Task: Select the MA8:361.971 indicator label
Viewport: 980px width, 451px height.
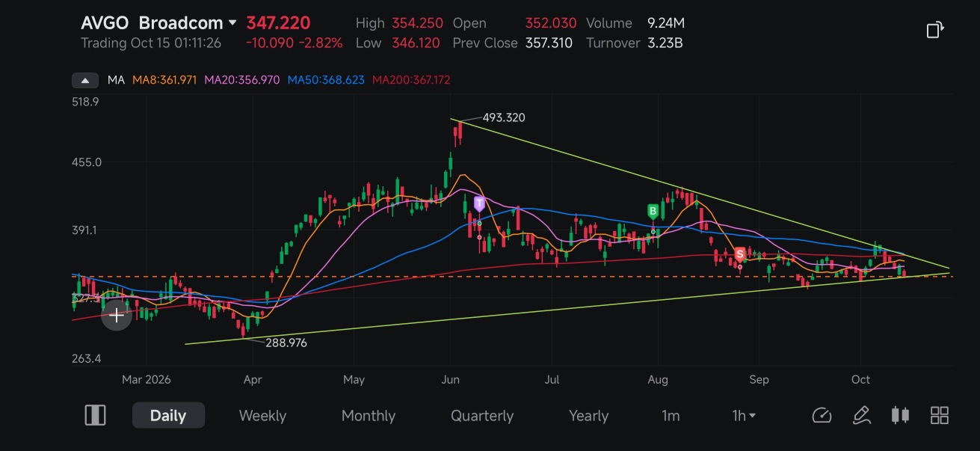Action: pos(166,80)
